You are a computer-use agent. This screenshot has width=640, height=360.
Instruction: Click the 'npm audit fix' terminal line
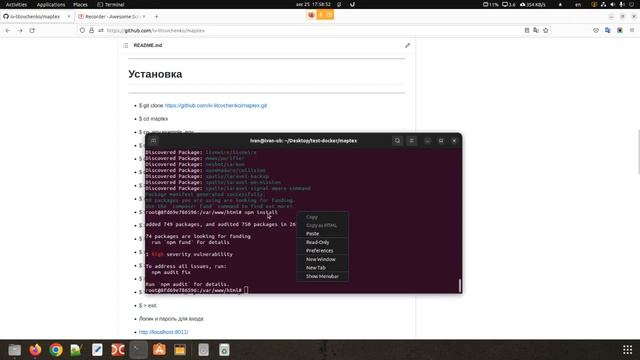171,272
